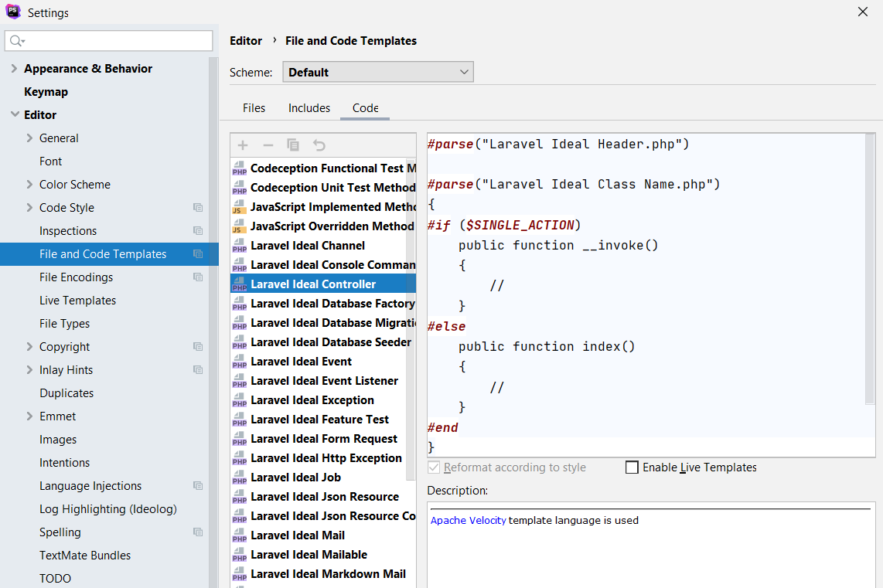Open TextMate Bundles settings page
883x588 pixels.
pos(85,556)
